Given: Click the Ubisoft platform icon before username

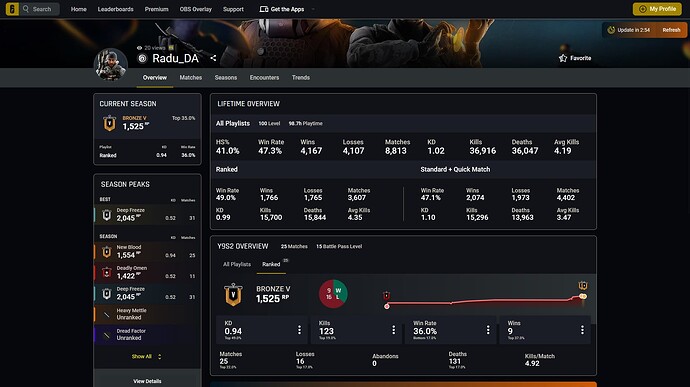Looking at the screenshot, I should 142,58.
